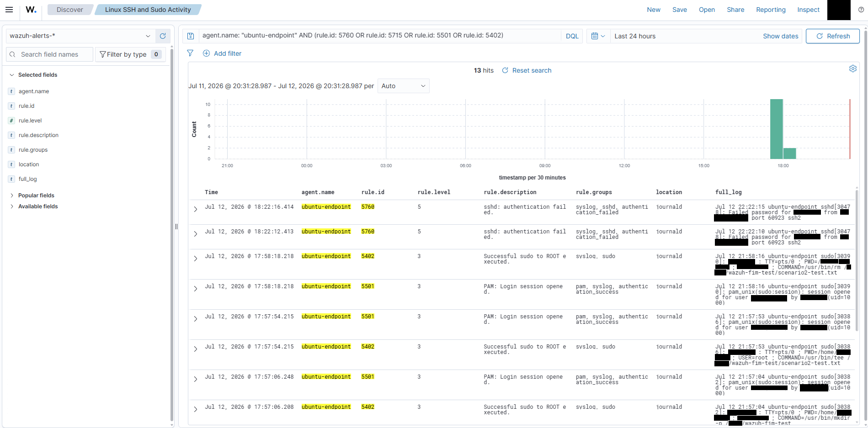Screen dimensions: 868x428
Task: Open the Share menu
Action: (x=735, y=10)
